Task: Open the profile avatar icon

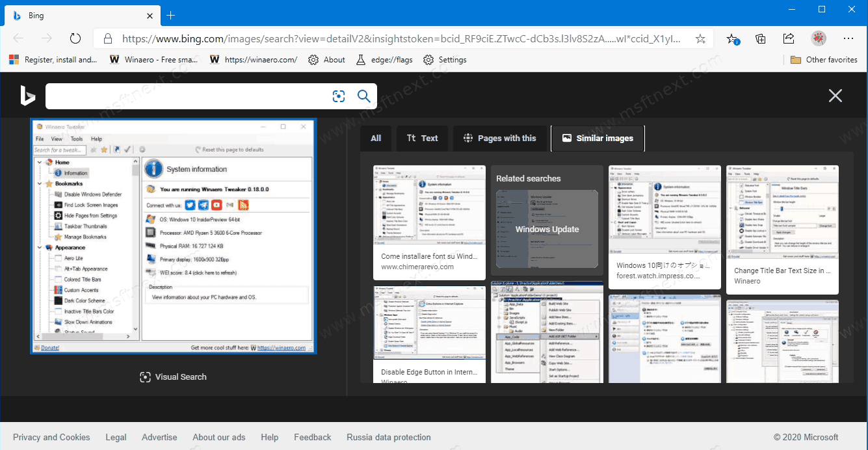Action: (819, 38)
